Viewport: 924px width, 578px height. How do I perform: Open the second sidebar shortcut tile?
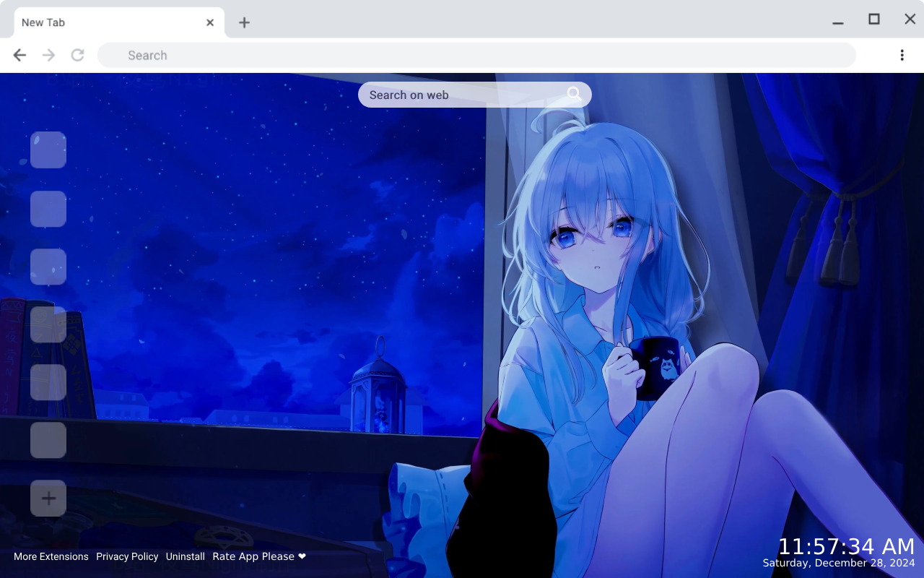pyautogui.click(x=48, y=209)
